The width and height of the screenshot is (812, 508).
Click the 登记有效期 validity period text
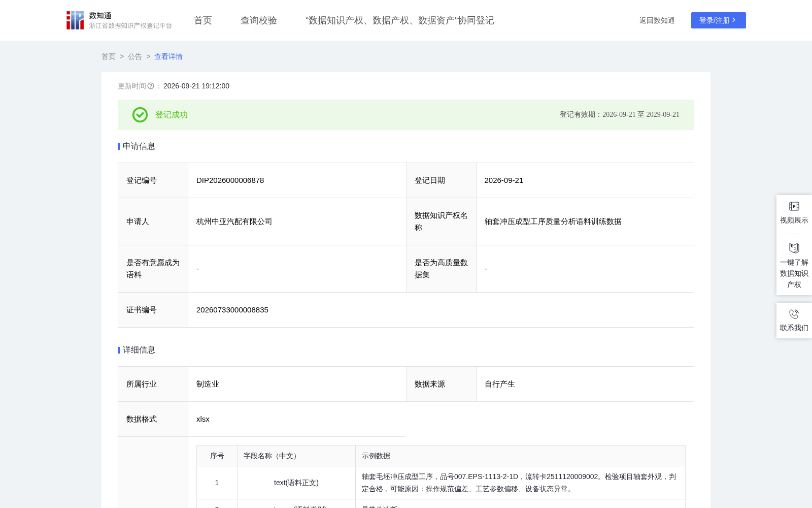[x=620, y=115]
